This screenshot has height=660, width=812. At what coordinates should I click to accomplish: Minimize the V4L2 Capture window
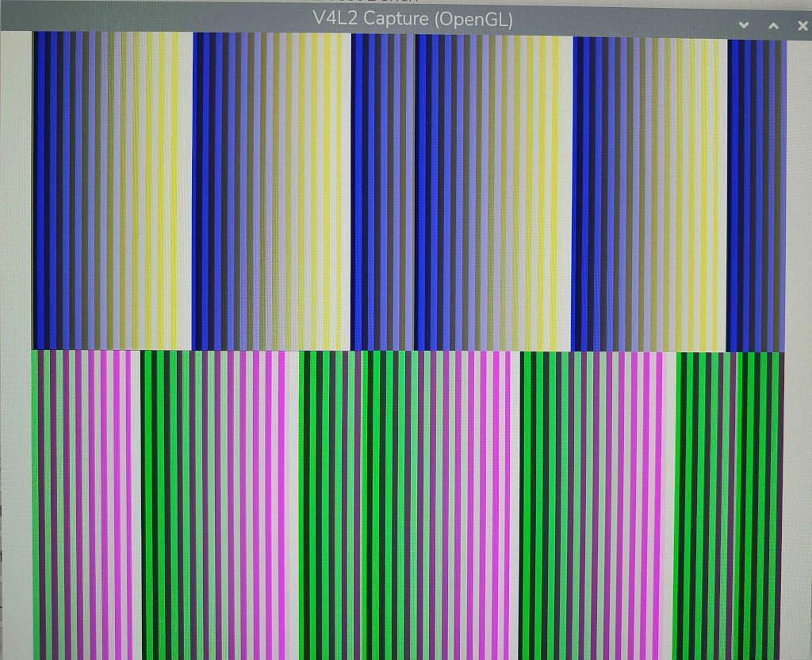tap(744, 25)
